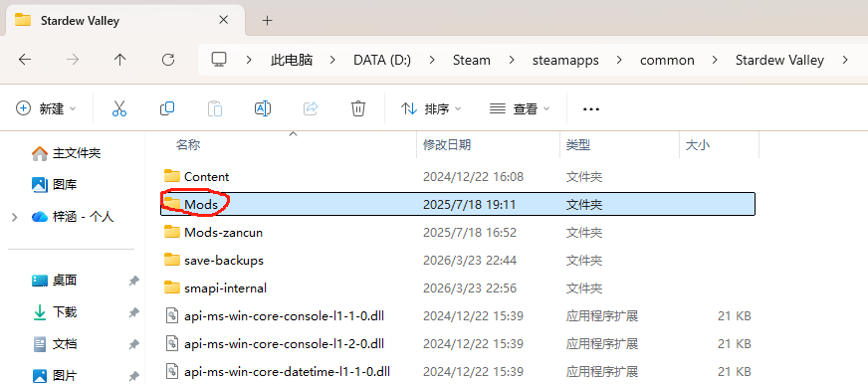The image size is (868, 384).
Task: Click steamapps in the breadcrumb path
Action: 565,60
